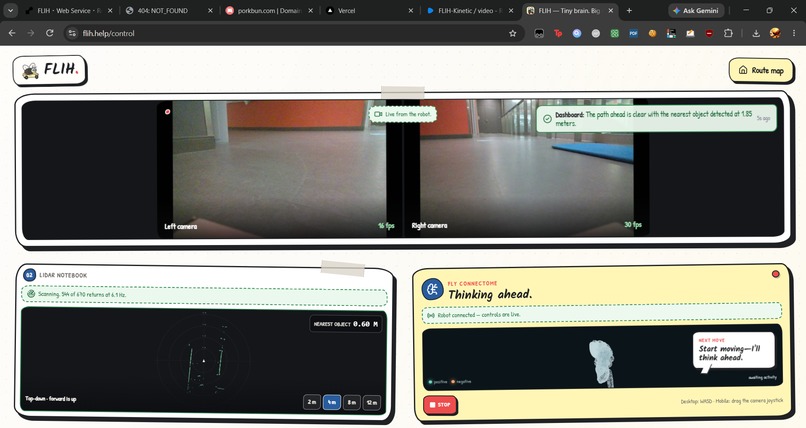Switch to the porkbun.com tab
Image resolution: width=806 pixels, height=428 pixels.
[x=269, y=10]
